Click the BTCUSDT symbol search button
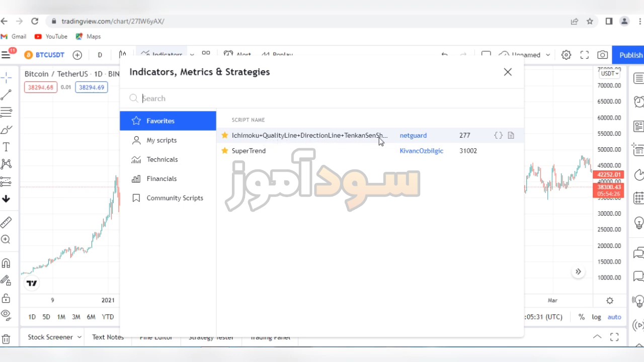The width and height of the screenshot is (644, 362). 44,55
